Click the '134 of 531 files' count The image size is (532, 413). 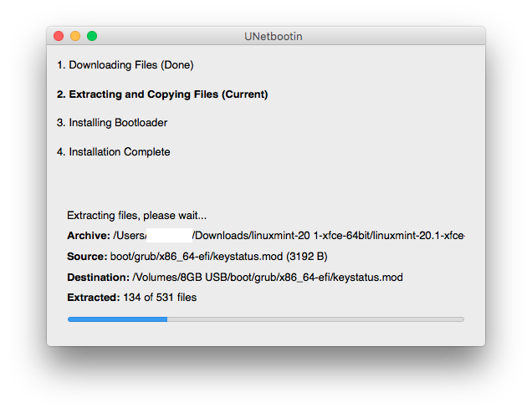click(x=159, y=298)
